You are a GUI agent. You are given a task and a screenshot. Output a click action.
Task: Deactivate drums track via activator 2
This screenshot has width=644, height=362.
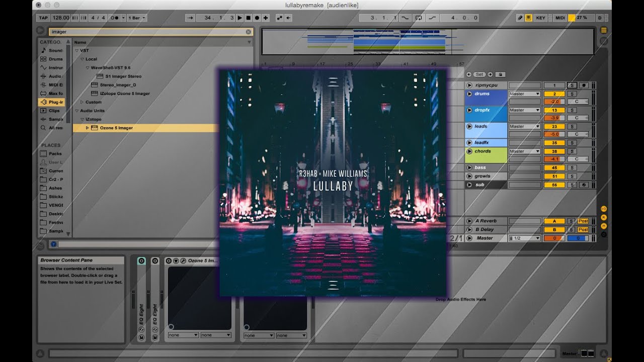coord(554,94)
